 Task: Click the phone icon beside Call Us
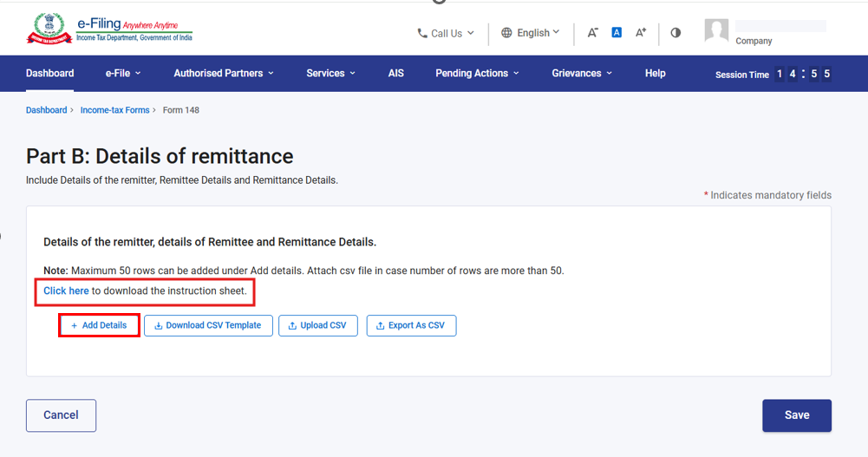pyautogui.click(x=421, y=33)
